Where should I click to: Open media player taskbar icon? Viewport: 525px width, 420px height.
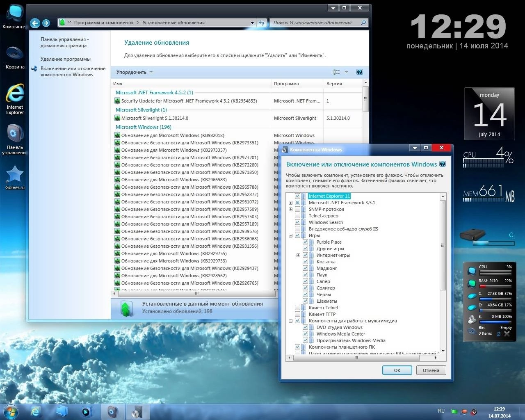click(87, 411)
